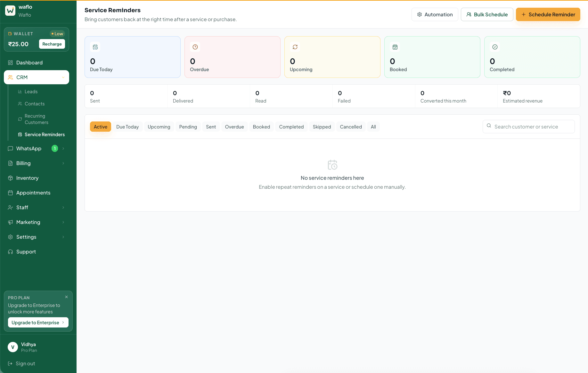Viewport: 588px width, 373px height.
Task: Click the Booked calendar-check icon
Action: (395, 47)
